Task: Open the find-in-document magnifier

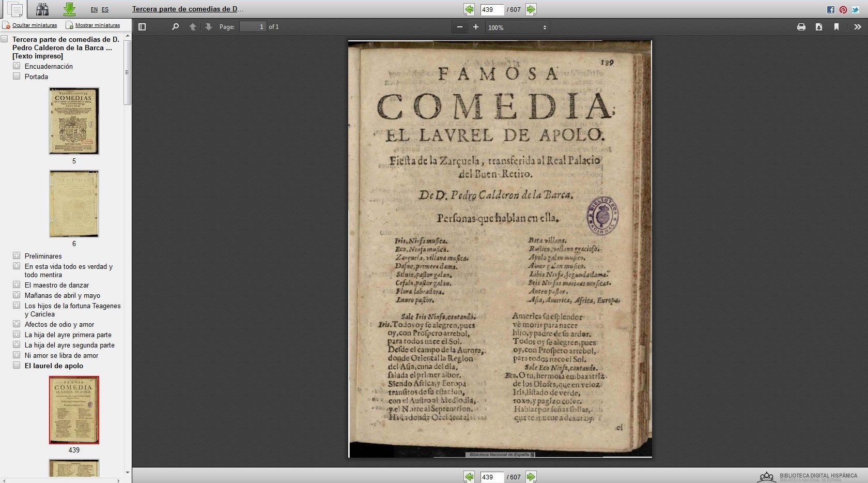Action: pos(175,27)
